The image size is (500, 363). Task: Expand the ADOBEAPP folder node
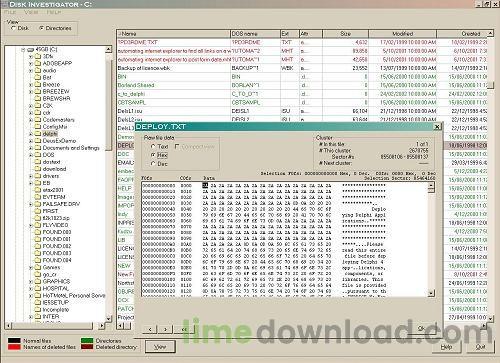pyautogui.click(x=31, y=64)
